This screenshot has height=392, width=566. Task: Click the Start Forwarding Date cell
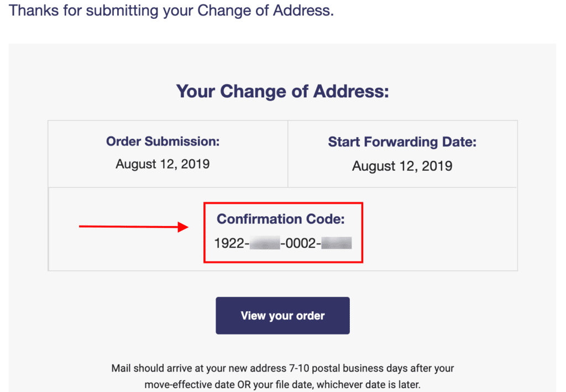[x=402, y=153]
